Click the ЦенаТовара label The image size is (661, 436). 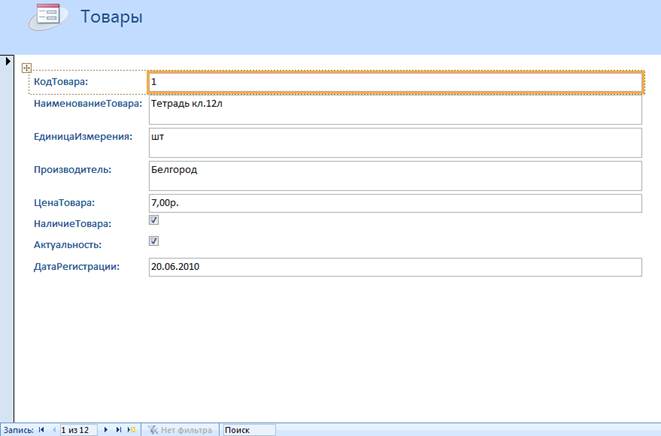(x=64, y=203)
